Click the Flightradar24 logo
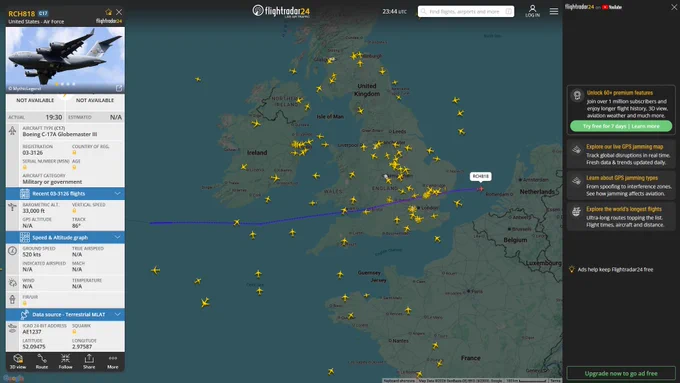Screen dimensions: 680x383 (281, 11)
